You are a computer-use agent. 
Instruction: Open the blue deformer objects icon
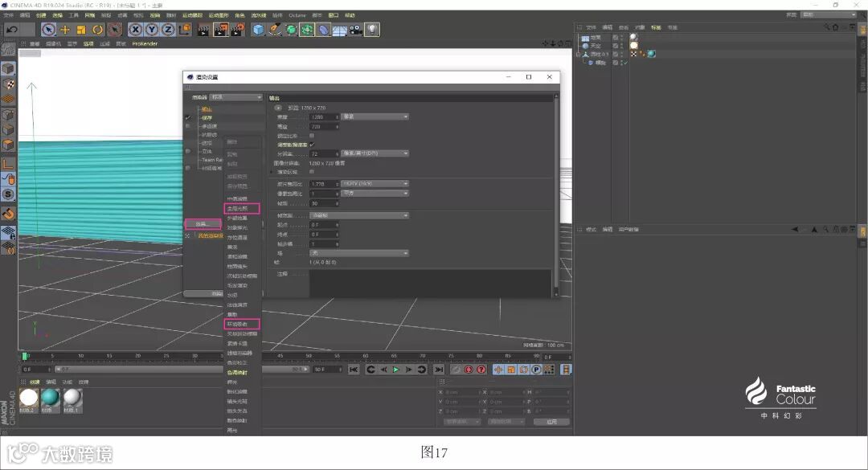(x=323, y=30)
